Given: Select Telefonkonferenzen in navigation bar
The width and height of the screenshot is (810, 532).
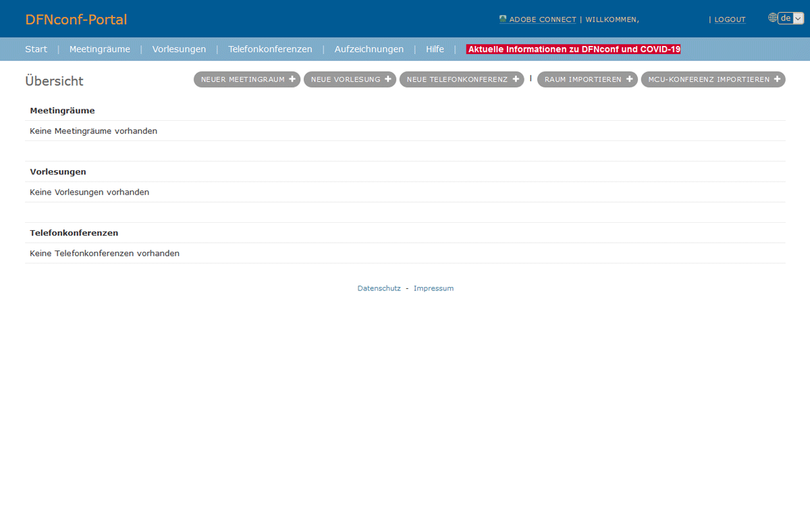Looking at the screenshot, I should point(270,49).
